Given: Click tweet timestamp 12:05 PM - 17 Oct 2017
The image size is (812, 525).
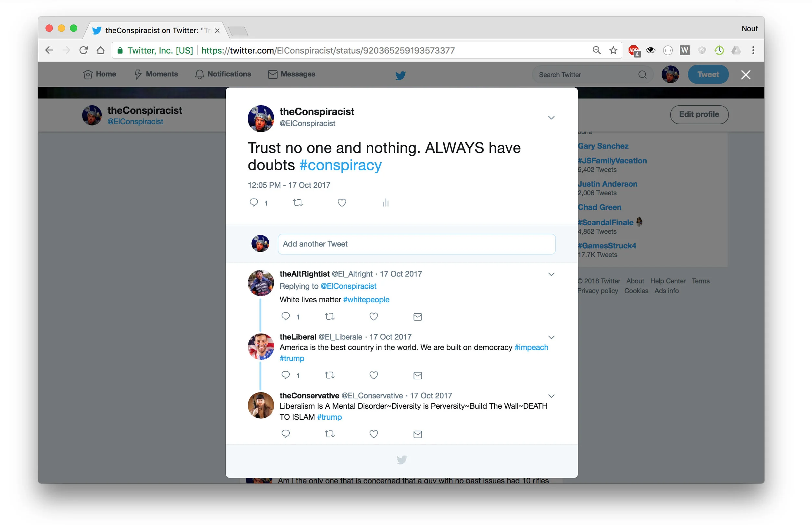Looking at the screenshot, I should (289, 185).
